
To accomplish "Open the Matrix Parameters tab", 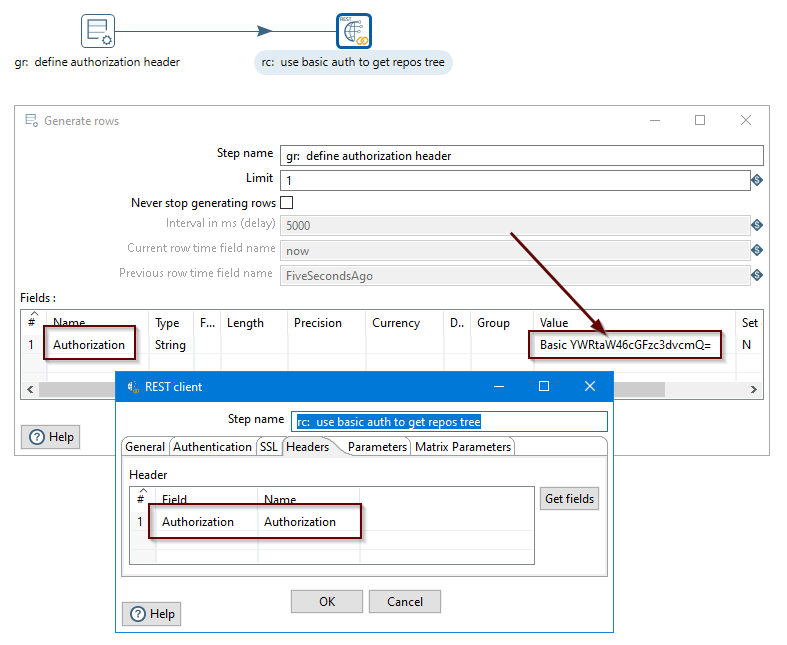I will pyautogui.click(x=463, y=447).
